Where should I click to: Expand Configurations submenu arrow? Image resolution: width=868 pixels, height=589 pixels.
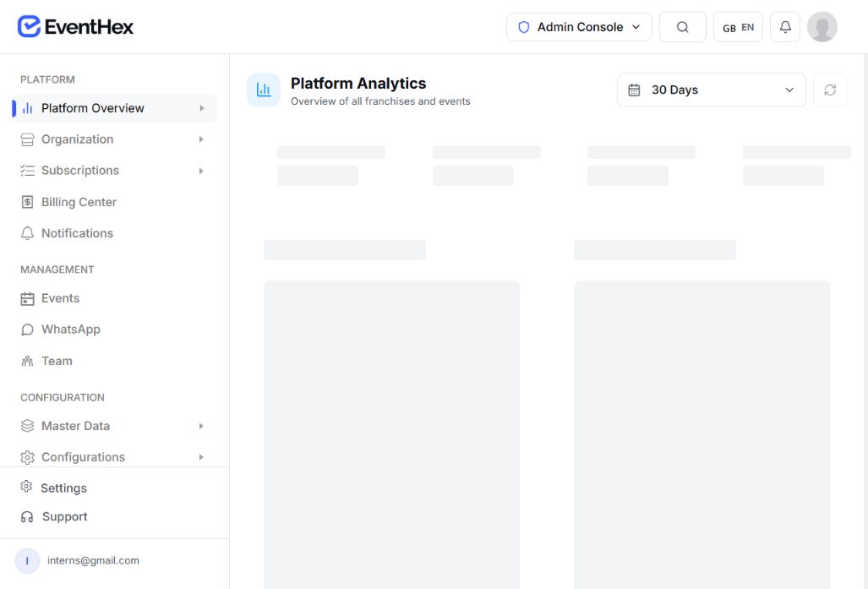click(201, 457)
